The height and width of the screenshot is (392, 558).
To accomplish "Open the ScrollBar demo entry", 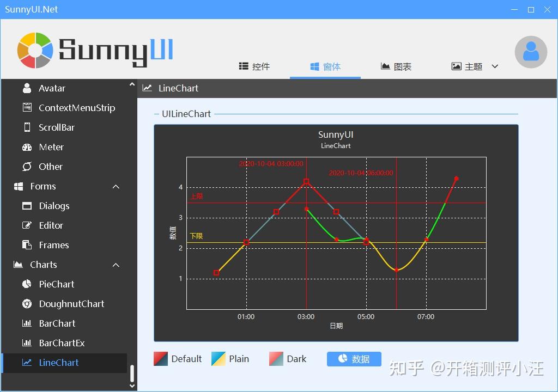I will (57, 127).
